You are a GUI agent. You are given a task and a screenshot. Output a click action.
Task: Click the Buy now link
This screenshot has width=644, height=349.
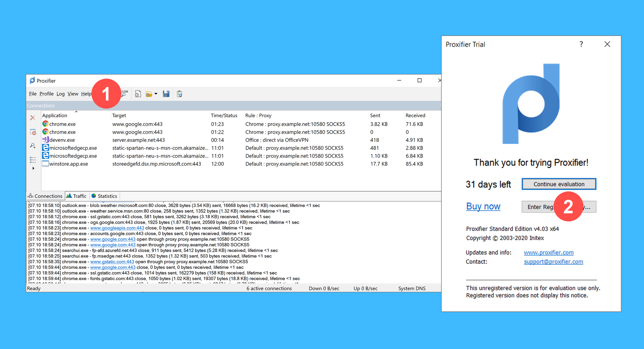point(483,206)
